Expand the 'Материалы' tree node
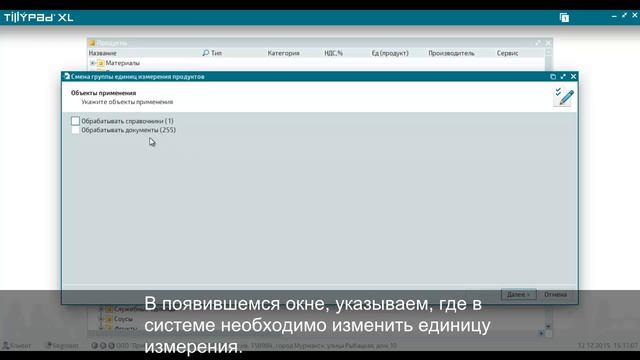640x360 pixels. tap(93, 63)
